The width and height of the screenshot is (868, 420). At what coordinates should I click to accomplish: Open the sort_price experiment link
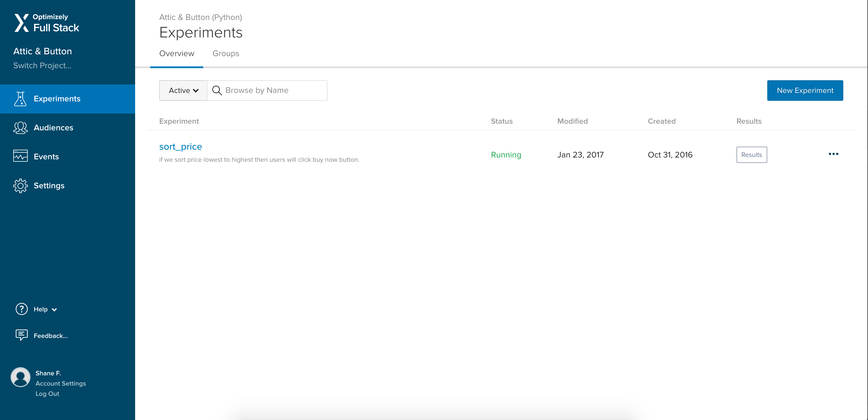point(180,147)
